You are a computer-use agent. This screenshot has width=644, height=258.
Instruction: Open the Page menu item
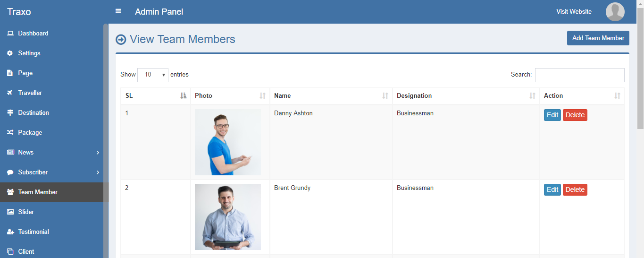click(x=25, y=73)
